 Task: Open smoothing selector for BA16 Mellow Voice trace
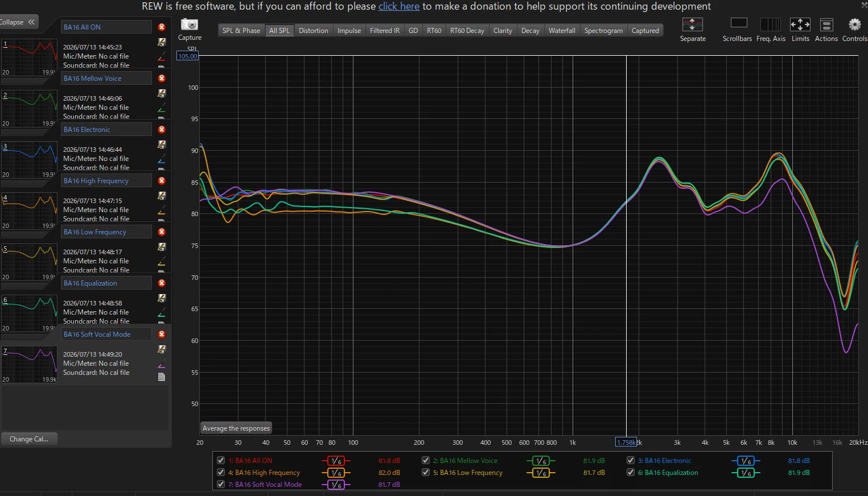click(x=541, y=461)
